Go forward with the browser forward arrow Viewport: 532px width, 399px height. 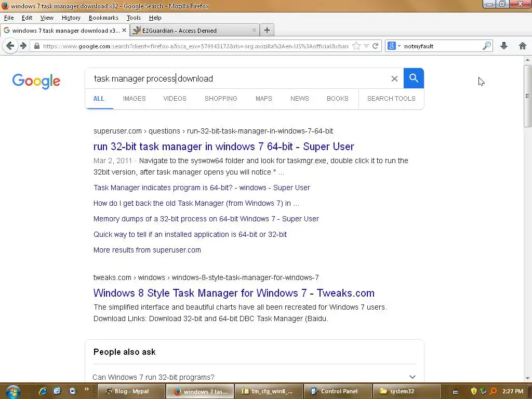(23, 46)
